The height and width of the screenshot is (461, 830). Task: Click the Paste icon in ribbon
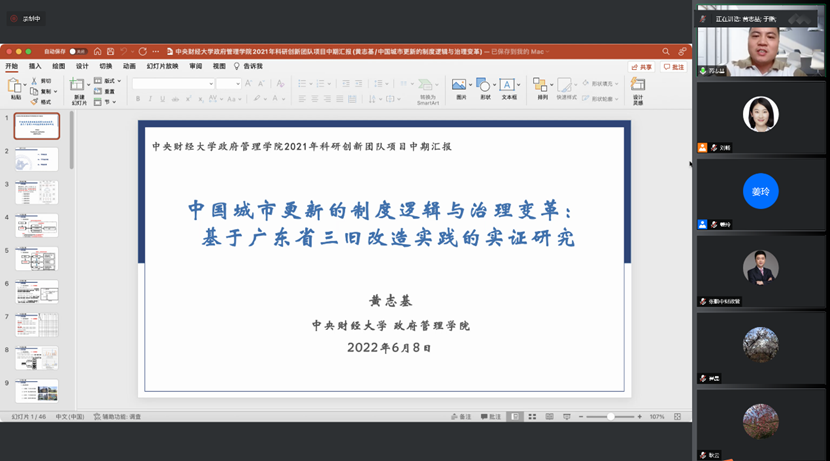click(x=15, y=88)
